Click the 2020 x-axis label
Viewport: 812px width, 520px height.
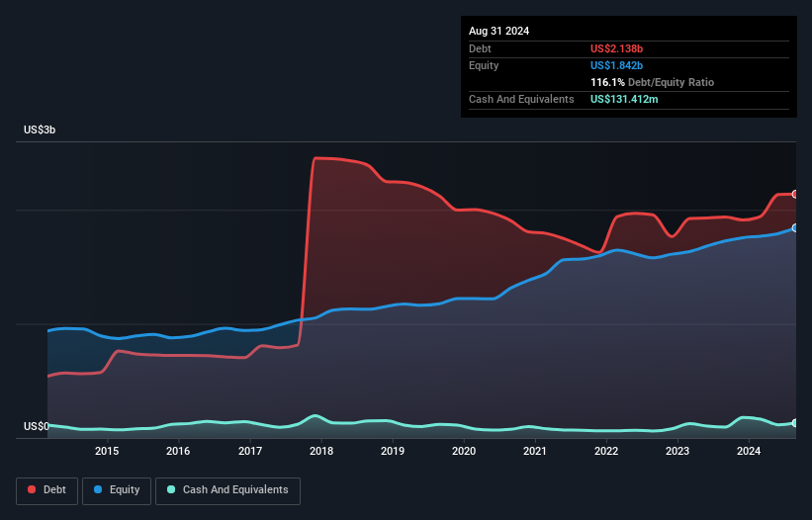464,451
